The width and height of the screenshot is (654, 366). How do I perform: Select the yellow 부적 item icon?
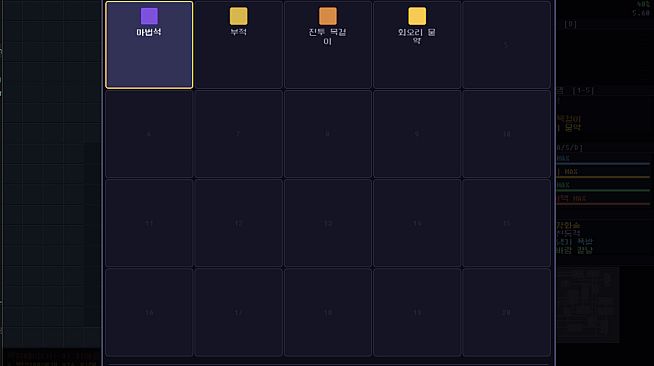(239, 16)
